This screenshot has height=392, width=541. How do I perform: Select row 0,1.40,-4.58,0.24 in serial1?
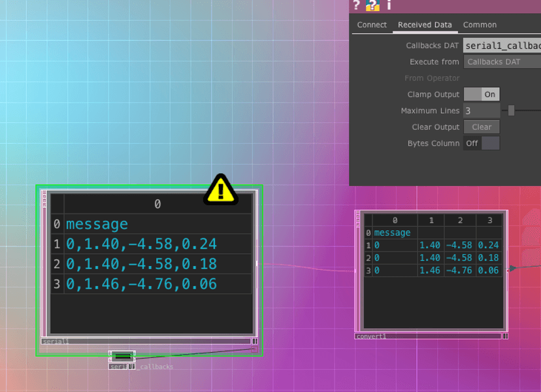157,244
